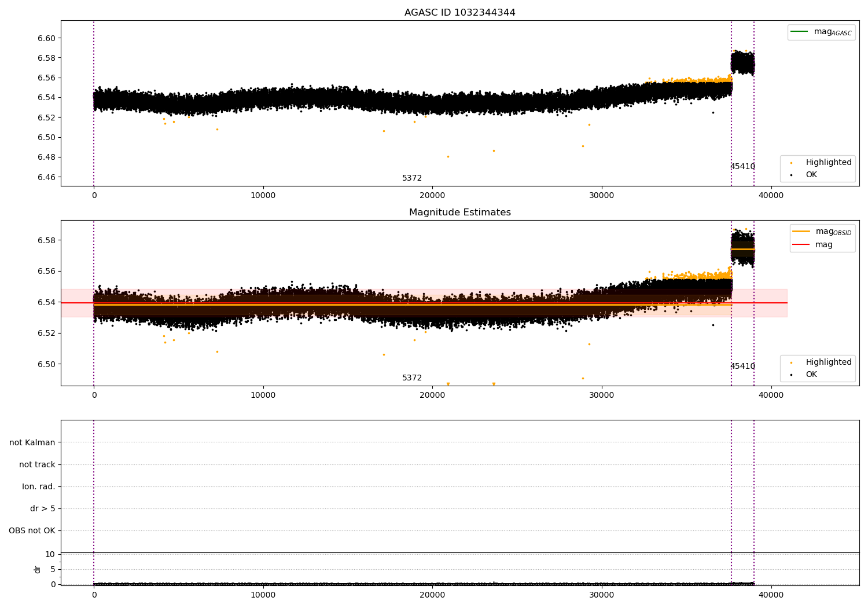
Task: Select the dr > 5 row label
Action: pyautogui.click(x=43, y=508)
